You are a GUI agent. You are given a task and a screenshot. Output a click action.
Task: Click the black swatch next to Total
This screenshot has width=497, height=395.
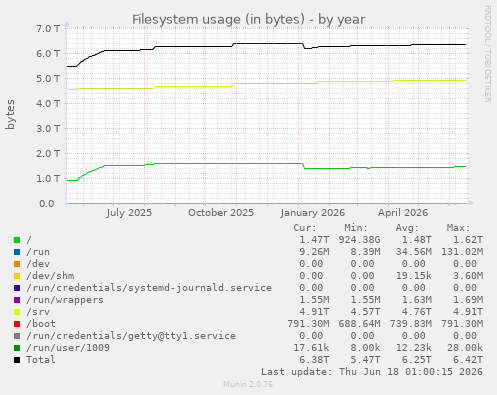(x=17, y=360)
